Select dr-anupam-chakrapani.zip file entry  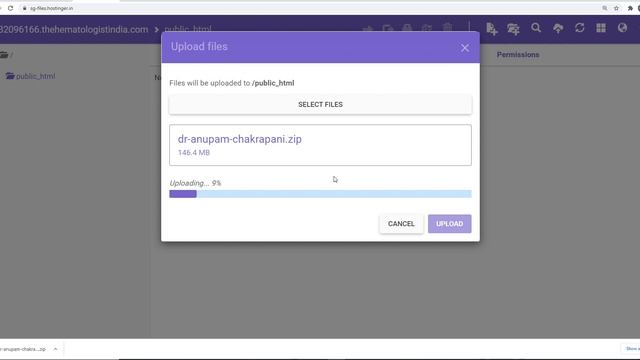(x=320, y=145)
